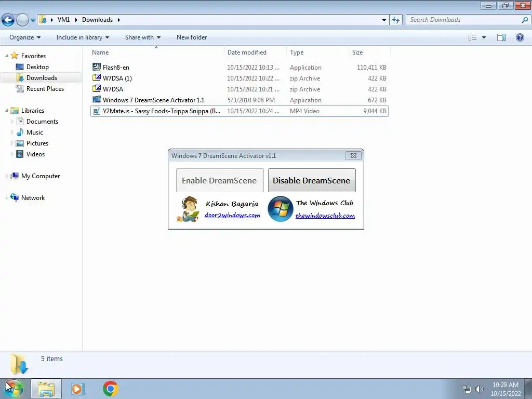Expand the arrow after Downloads breadcrumb
Viewport: 532px width, 399px height.
coord(119,20)
